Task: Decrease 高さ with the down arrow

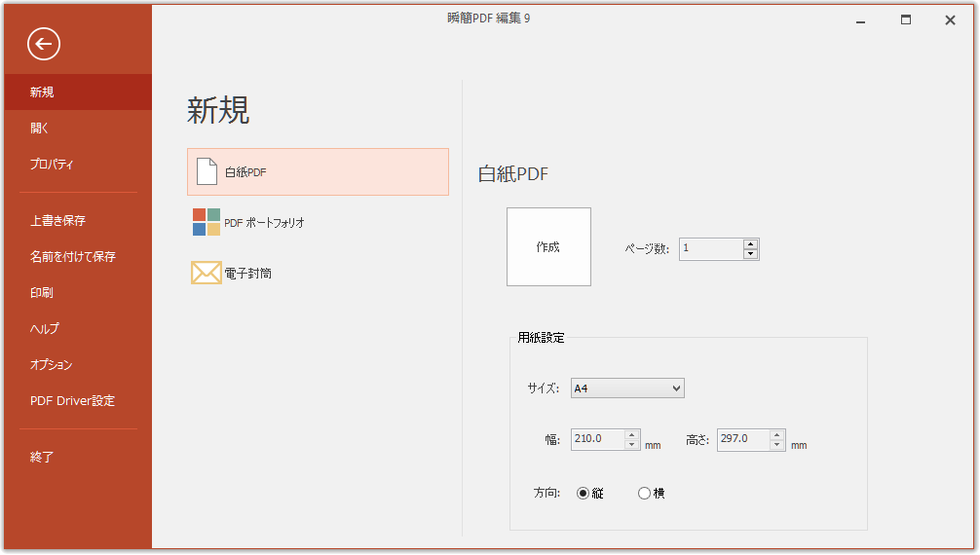Action: point(776,444)
